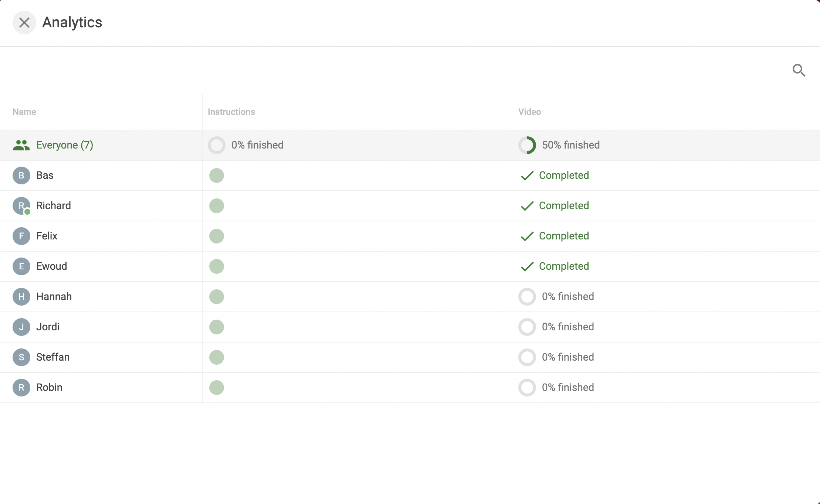Viewport: 820px width, 504px height.
Task: Click Steffan's avatar icon
Action: click(x=21, y=357)
